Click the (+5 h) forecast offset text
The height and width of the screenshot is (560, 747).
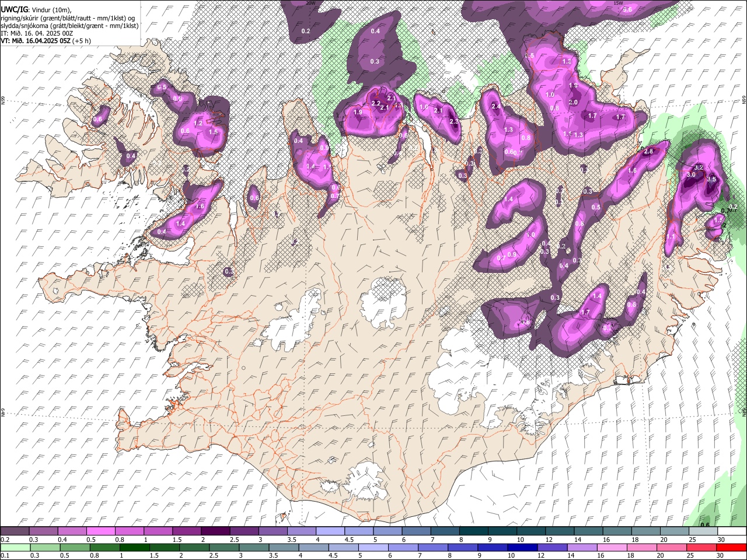[x=83, y=41]
